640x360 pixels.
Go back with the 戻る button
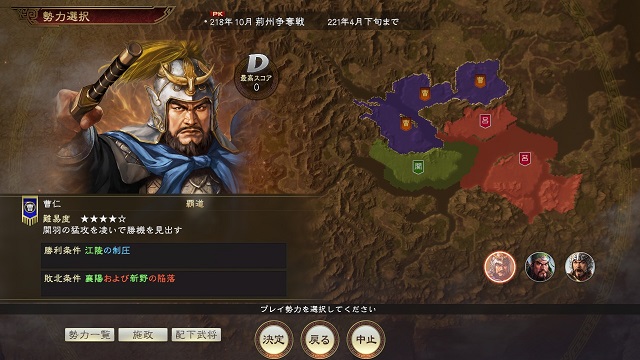[x=320, y=339]
